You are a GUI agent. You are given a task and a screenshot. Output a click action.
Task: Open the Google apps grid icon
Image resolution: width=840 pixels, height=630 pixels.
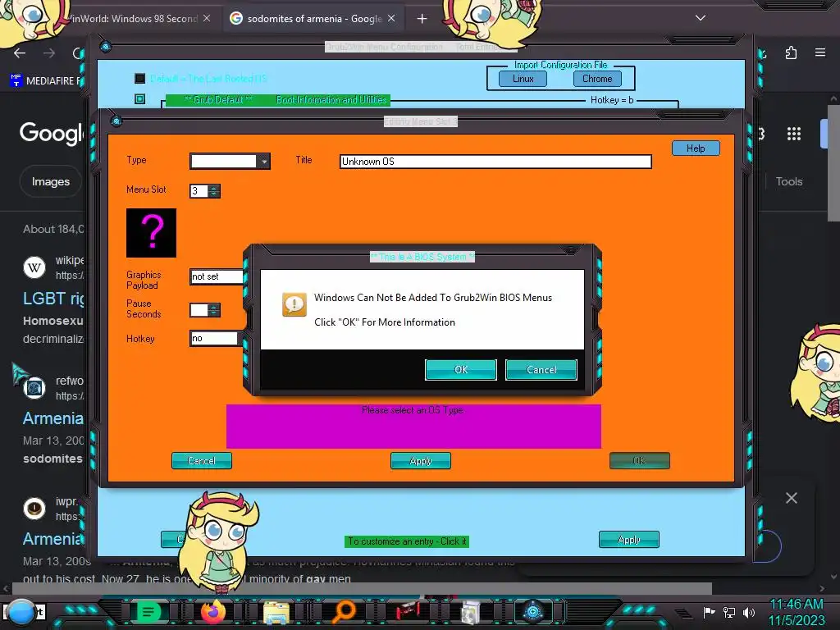click(794, 134)
